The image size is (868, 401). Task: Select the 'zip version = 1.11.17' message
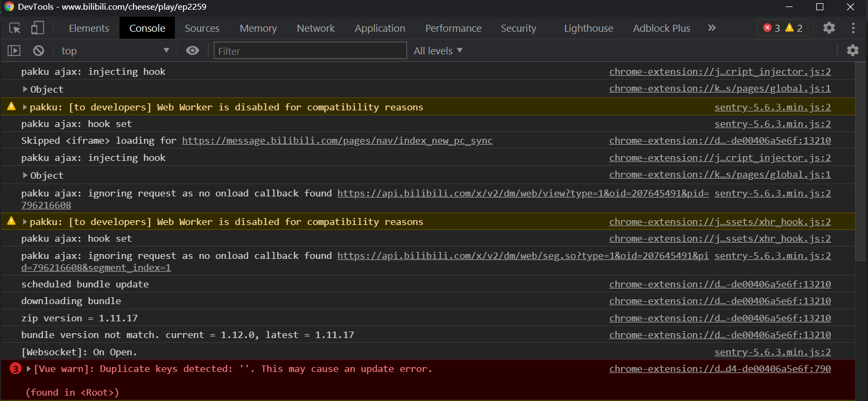[80, 318]
